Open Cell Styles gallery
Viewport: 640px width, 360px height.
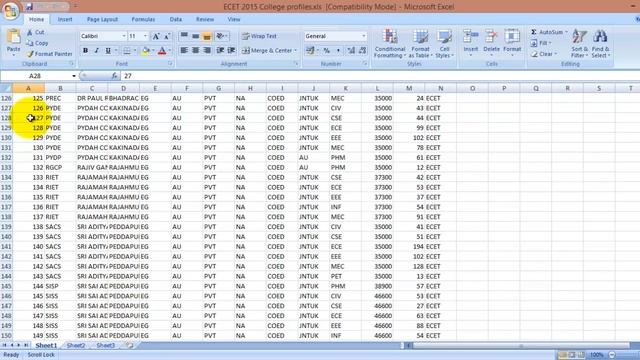click(444, 44)
